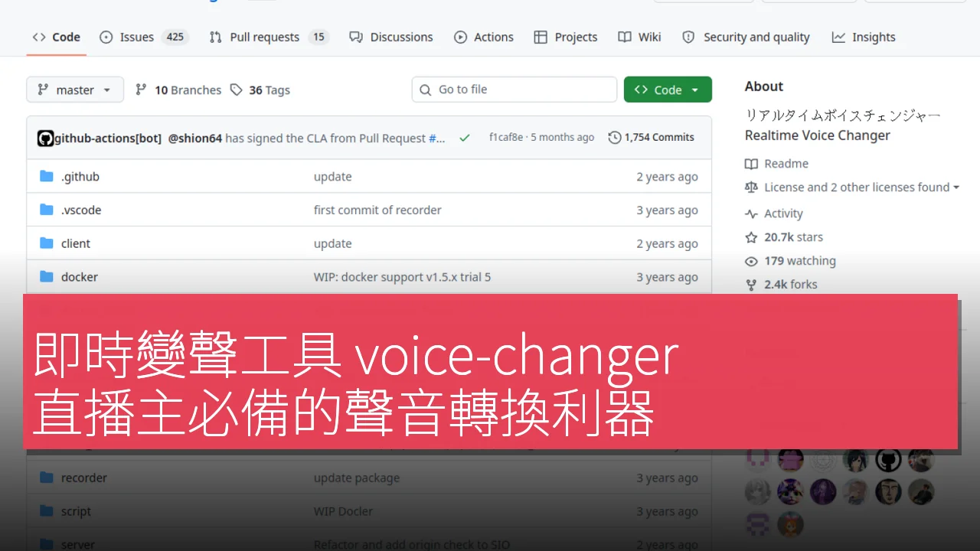Image resolution: width=980 pixels, height=551 pixels.
Task: Open the 'update' commit for client
Action: point(332,244)
